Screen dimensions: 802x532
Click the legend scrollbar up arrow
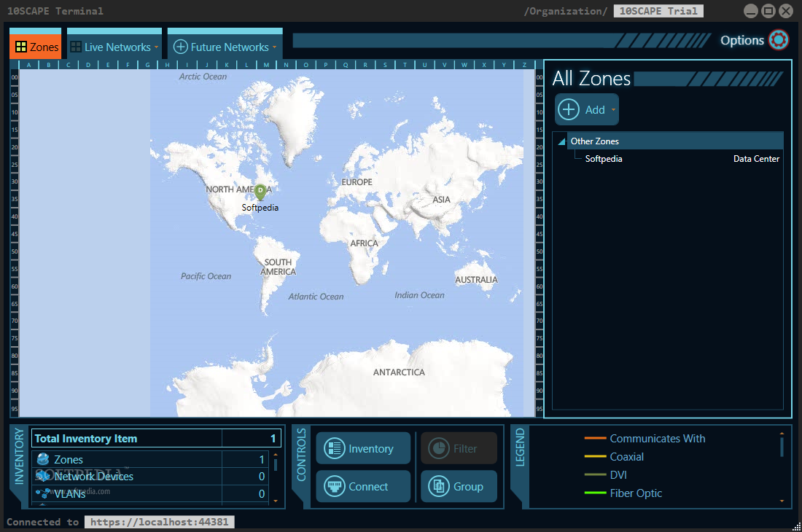coord(782,434)
